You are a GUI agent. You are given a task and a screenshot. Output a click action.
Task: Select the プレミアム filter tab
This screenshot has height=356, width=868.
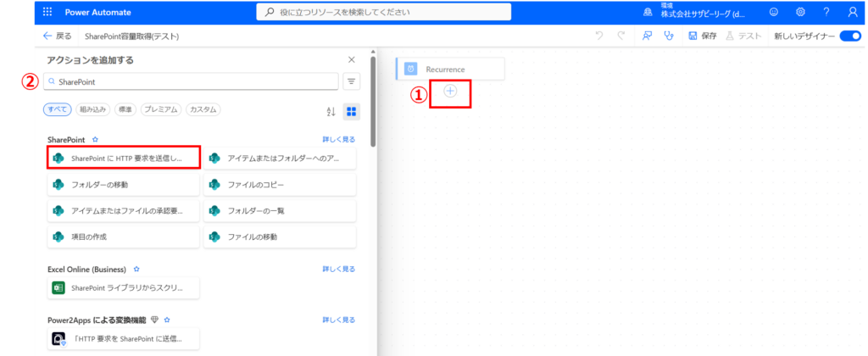pos(160,109)
